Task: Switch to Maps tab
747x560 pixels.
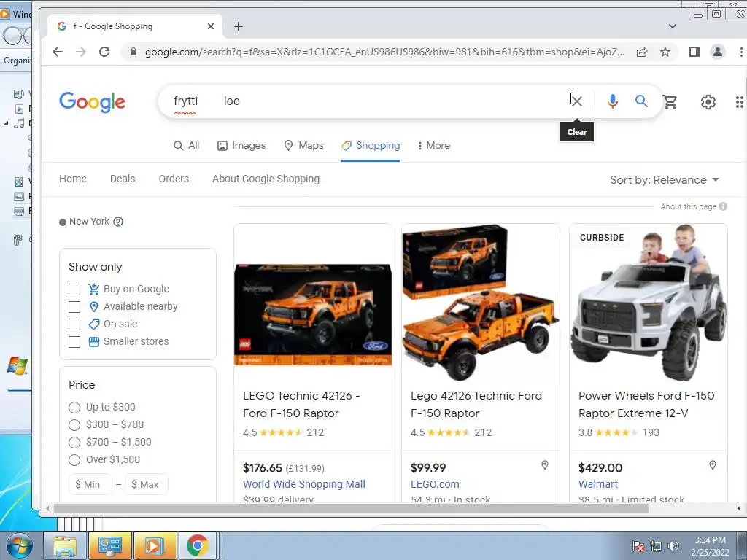Action: [x=303, y=145]
